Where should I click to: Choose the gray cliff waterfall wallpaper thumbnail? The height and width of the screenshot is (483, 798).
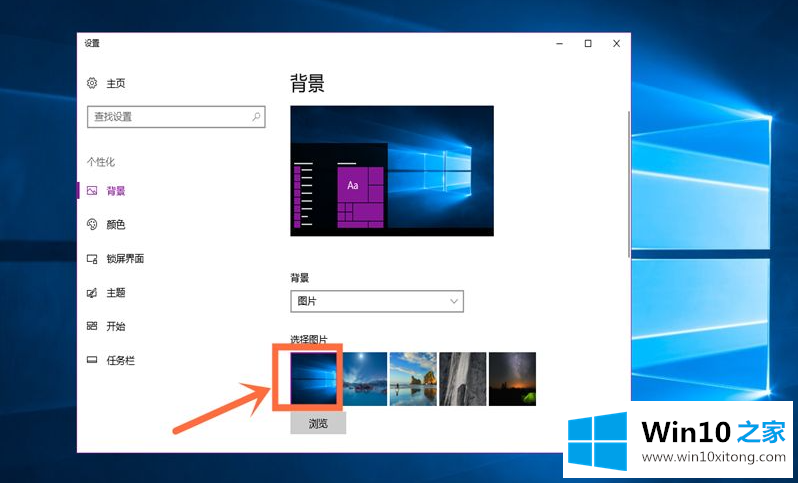coord(463,379)
